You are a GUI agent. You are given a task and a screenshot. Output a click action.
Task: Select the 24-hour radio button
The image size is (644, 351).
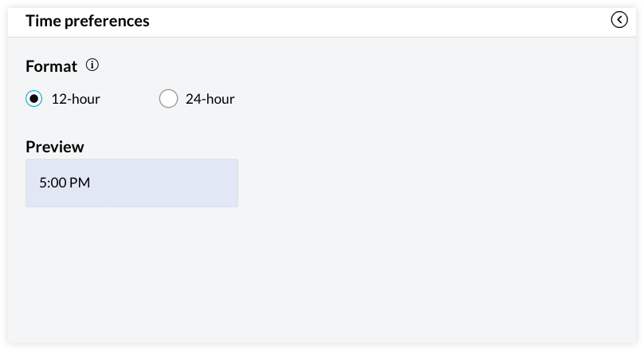click(168, 99)
